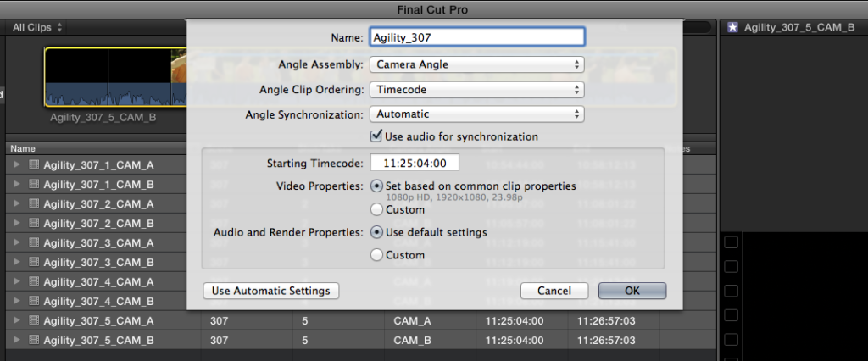Expand the Agility_307_5_CAM_B disclosure triangle
This screenshot has height=361, width=868.
17,340
